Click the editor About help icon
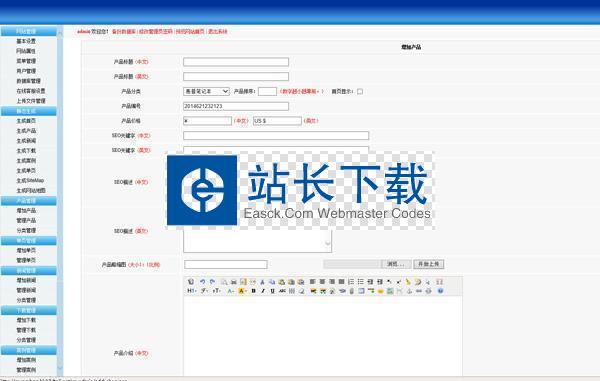The height and width of the screenshot is (381, 600). [440, 291]
